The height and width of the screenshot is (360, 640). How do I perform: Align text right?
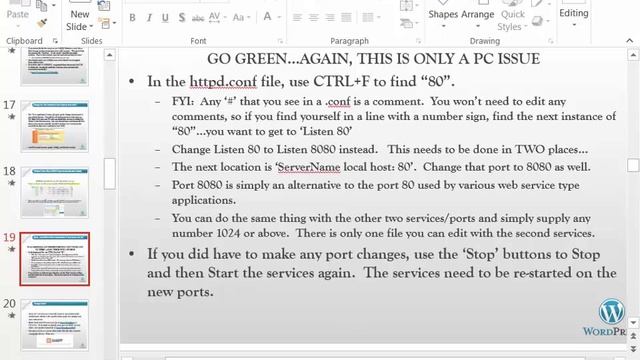330,18
